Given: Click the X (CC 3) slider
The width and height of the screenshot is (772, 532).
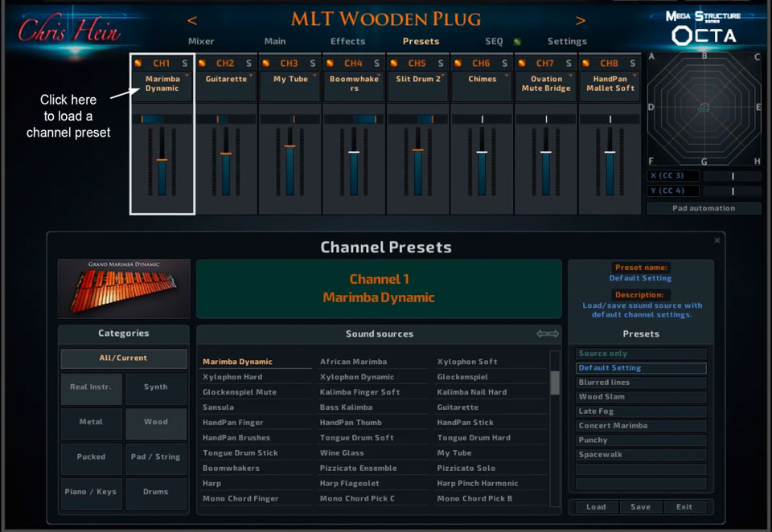Looking at the screenshot, I should (733, 176).
